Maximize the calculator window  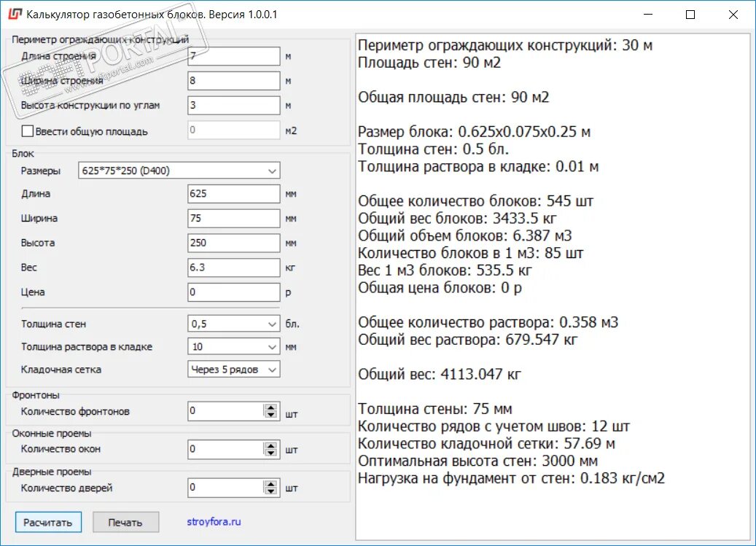(690, 15)
